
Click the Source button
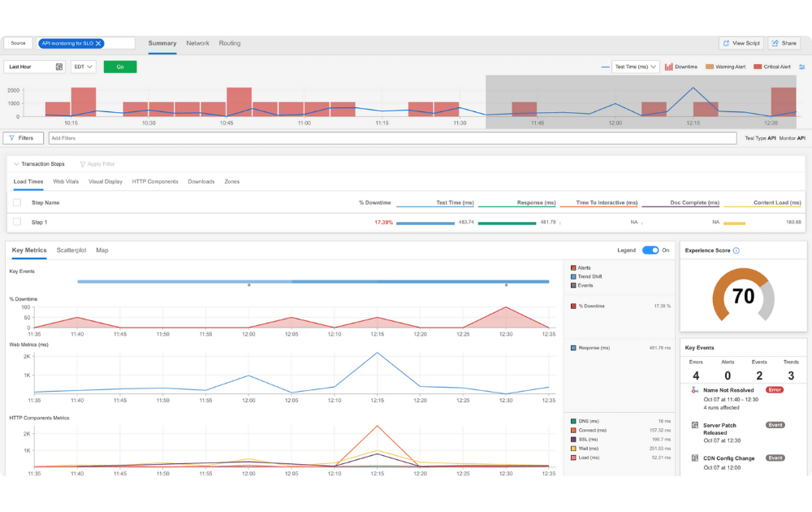point(18,44)
